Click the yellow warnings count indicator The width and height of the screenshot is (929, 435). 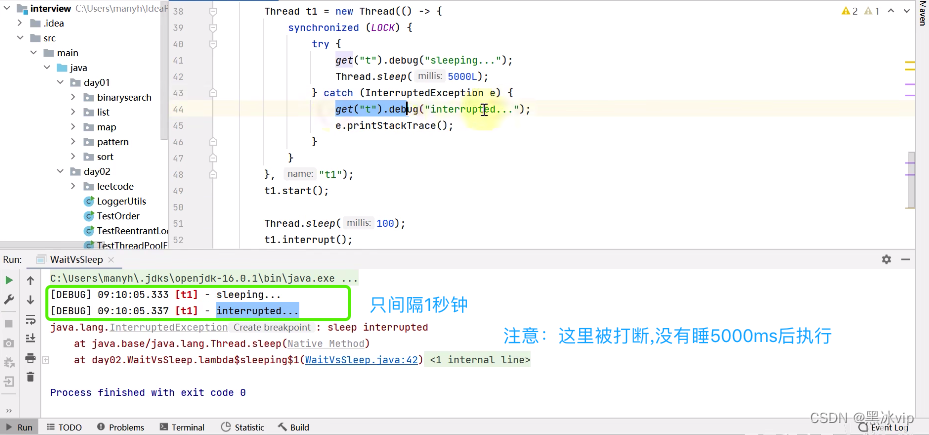[849, 11]
